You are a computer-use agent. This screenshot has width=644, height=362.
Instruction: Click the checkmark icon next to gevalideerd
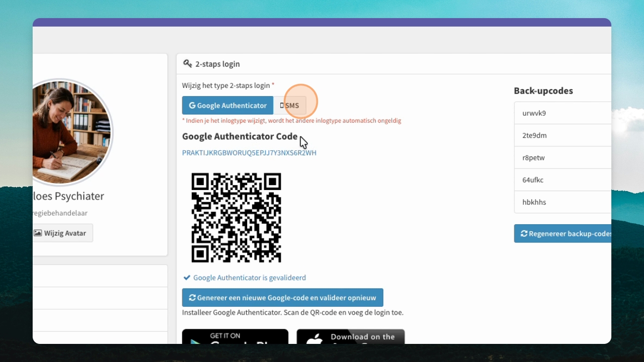coord(187,278)
